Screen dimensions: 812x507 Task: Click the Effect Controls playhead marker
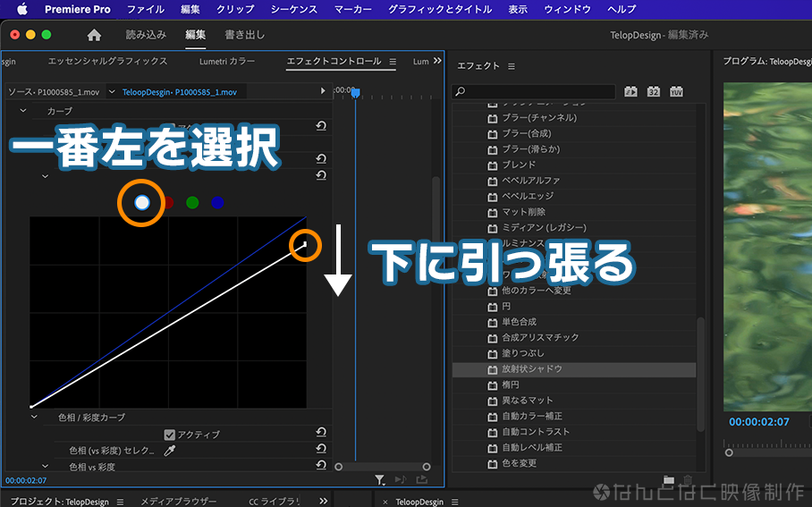click(x=355, y=93)
